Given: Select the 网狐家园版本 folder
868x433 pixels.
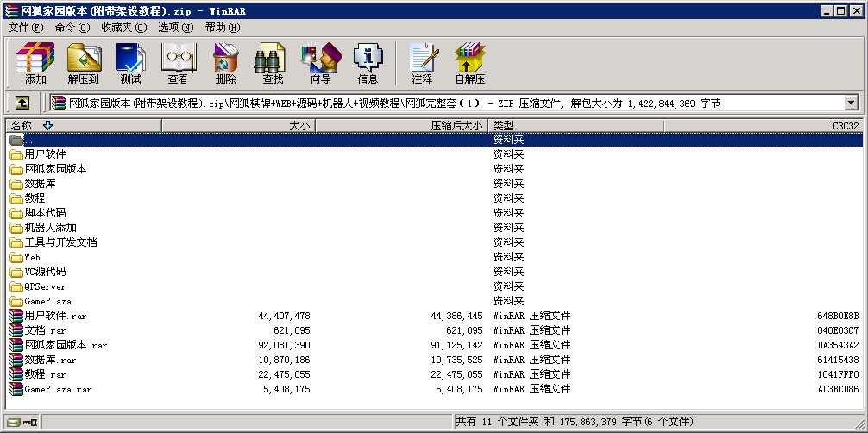Looking at the screenshot, I should (x=55, y=169).
